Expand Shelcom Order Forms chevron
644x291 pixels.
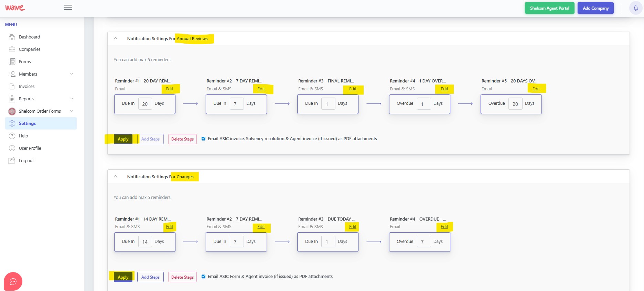coord(72,111)
